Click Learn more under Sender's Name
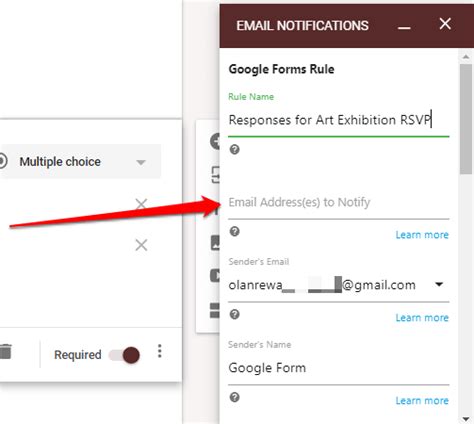474x424 pixels. pyautogui.click(x=422, y=401)
